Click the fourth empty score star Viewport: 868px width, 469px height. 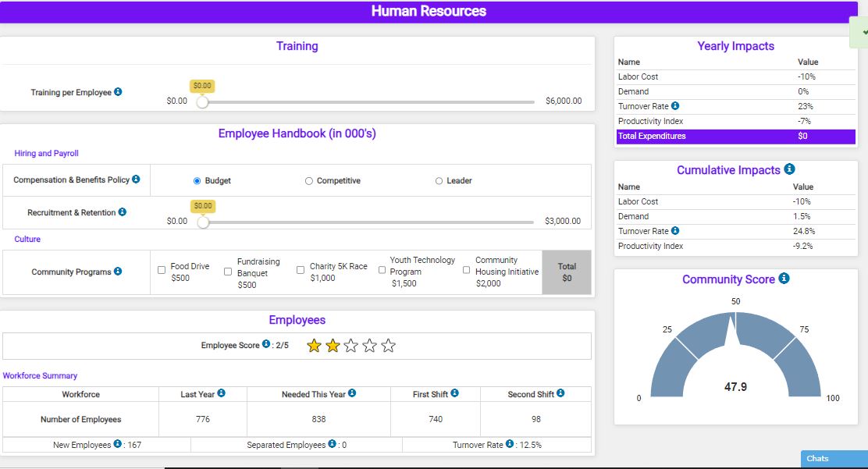[x=370, y=346]
